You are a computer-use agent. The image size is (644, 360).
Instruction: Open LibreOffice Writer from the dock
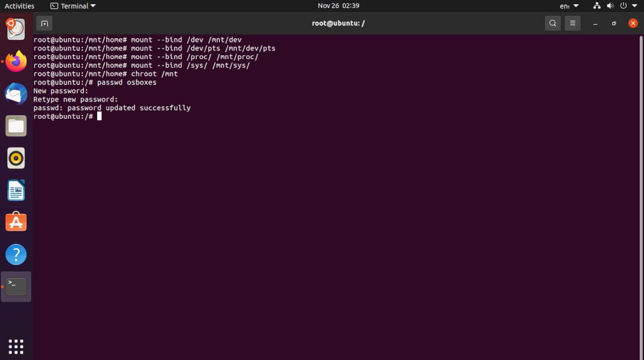point(16,190)
